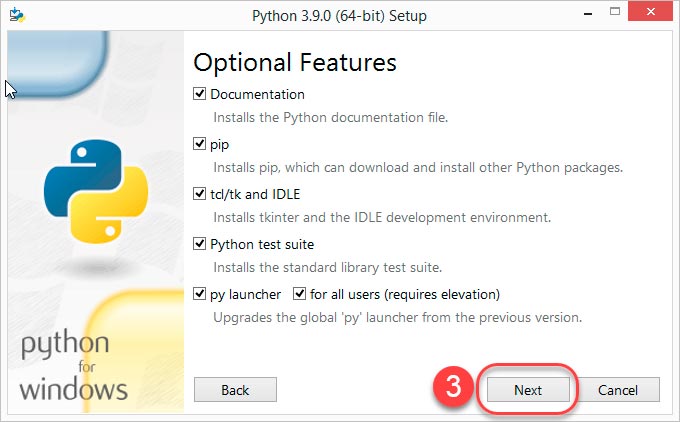Click the 'Documentation' label
The height and width of the screenshot is (422, 680).
[x=257, y=94]
